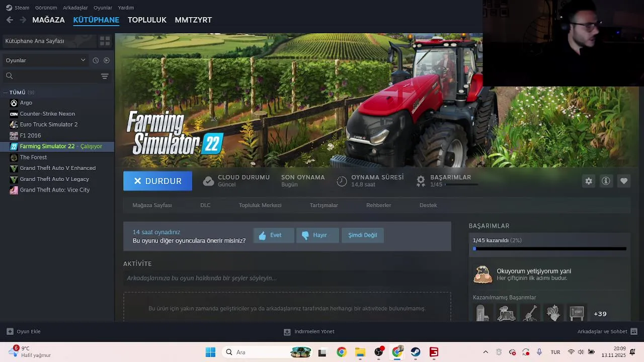Select Euro Truck Simulator 2

(x=49, y=125)
